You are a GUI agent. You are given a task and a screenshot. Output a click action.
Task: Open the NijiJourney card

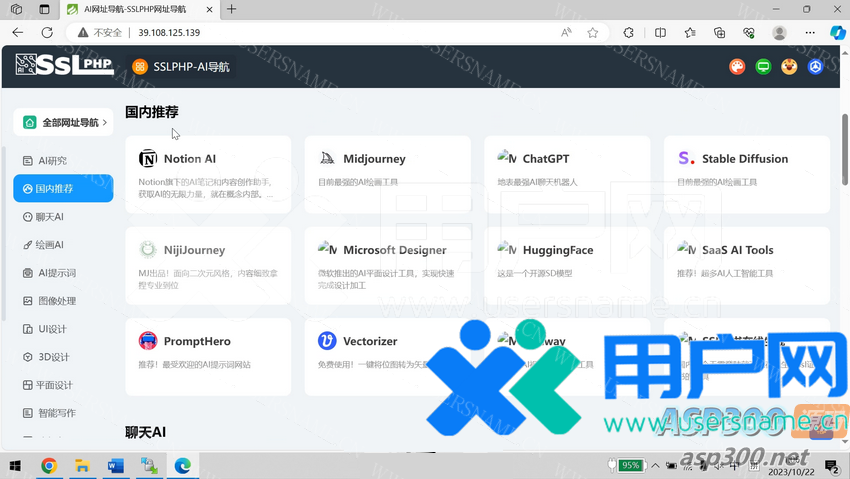[x=208, y=266]
